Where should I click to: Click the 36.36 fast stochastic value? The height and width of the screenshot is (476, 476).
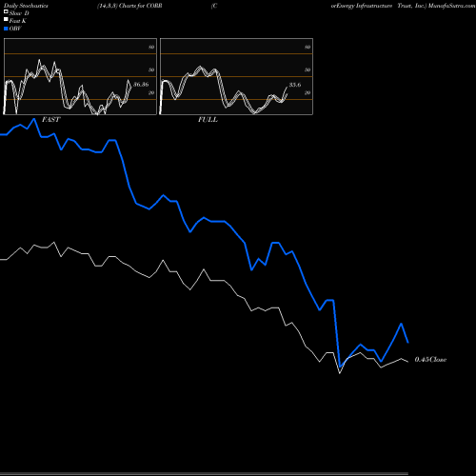(x=141, y=85)
